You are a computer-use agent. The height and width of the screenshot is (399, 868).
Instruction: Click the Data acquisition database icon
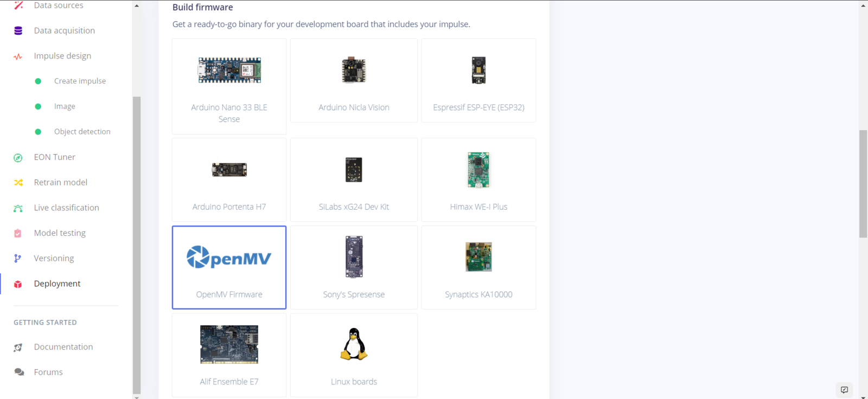18,31
